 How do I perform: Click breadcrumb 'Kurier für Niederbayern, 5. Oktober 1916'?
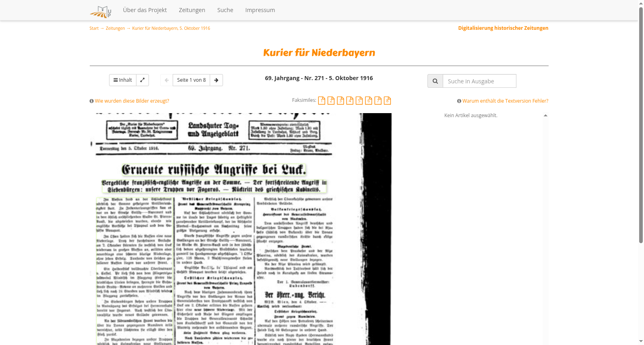171,28
